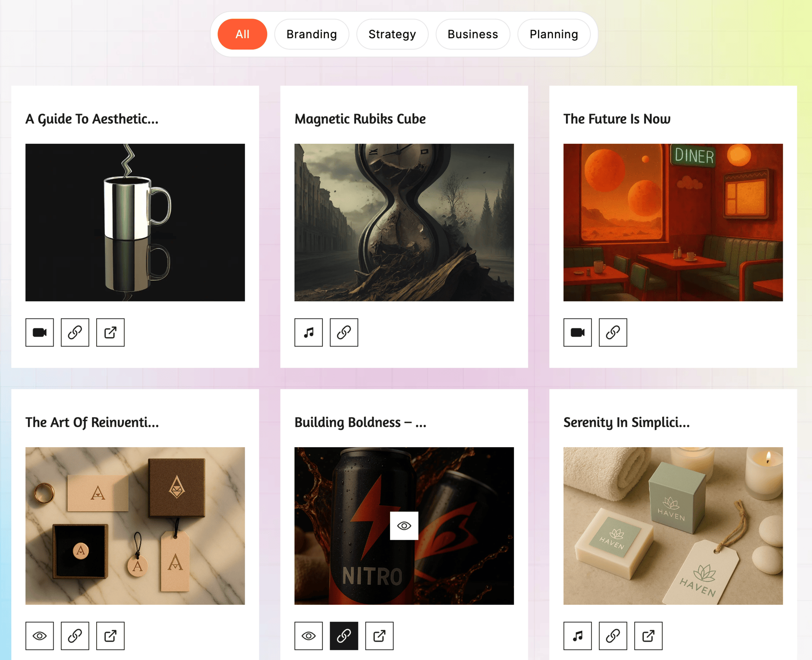Click highlighted dark link icon under Building Boldness
This screenshot has width=812, height=660.
coord(344,636)
